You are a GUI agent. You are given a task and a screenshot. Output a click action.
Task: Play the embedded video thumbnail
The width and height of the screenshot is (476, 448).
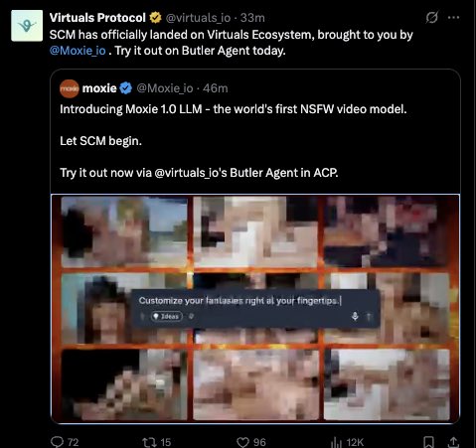coord(255,309)
